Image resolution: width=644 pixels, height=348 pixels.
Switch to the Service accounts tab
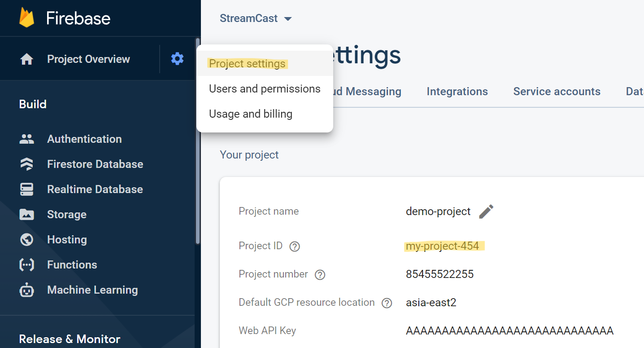point(557,91)
